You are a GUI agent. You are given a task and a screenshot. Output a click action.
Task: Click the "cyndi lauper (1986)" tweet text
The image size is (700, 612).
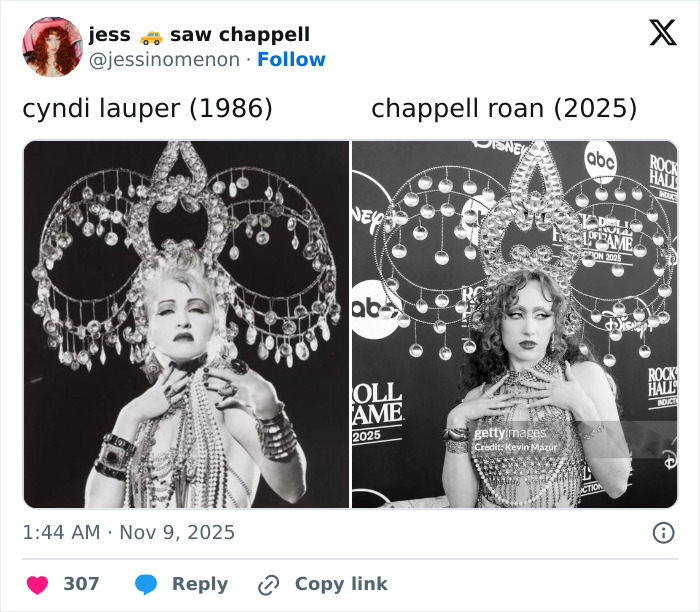pyautogui.click(x=147, y=108)
